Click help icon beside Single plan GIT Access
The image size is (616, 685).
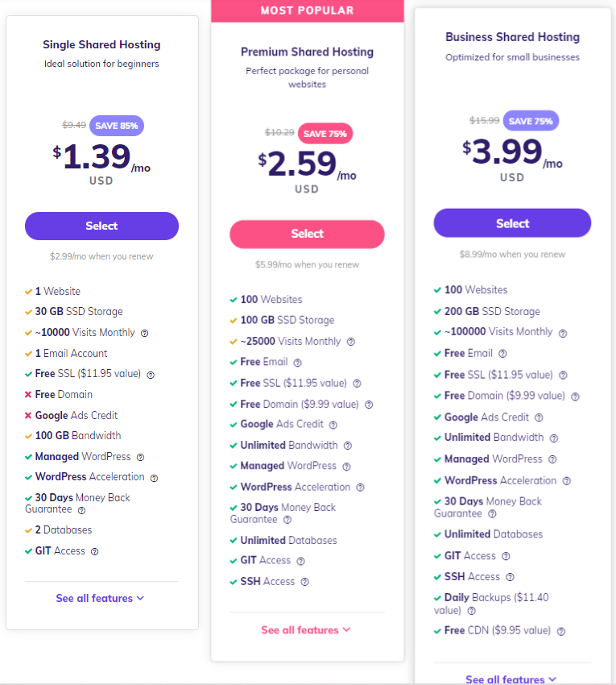[x=95, y=551]
